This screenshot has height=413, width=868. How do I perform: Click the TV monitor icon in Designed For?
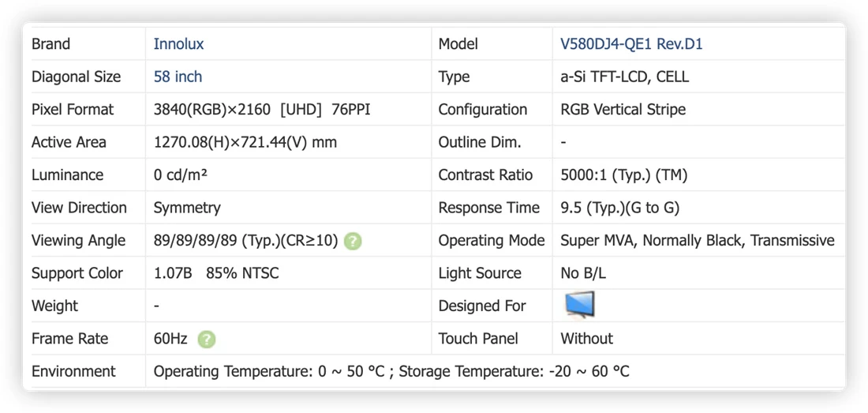(x=580, y=305)
